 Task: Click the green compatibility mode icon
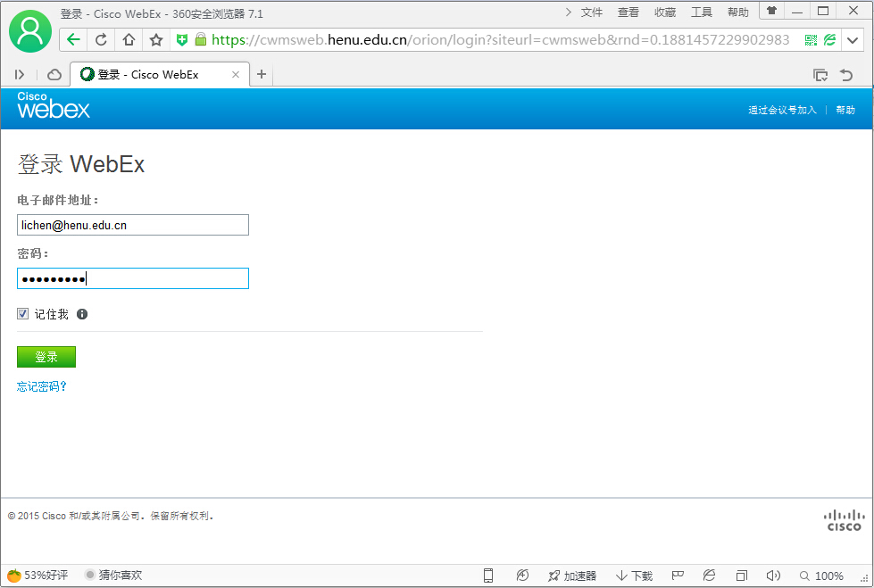pos(830,39)
